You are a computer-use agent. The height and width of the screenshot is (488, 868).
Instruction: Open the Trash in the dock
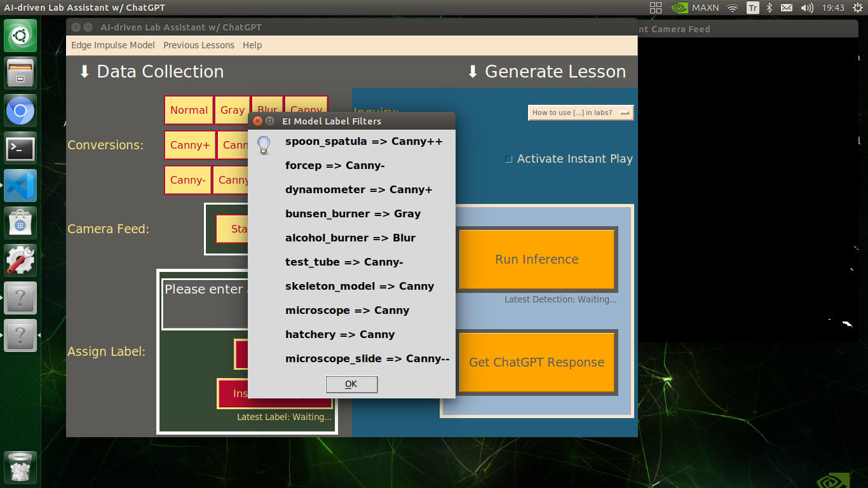20,468
